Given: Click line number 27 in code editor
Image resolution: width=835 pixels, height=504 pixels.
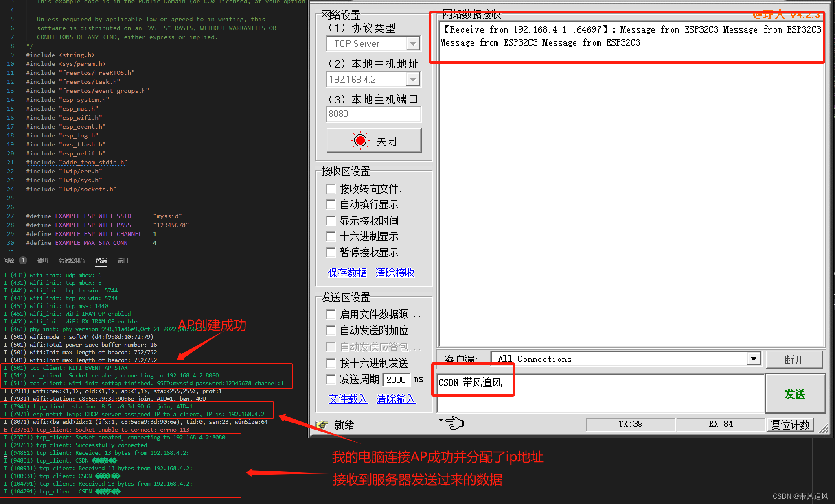Looking at the screenshot, I should 11,216.
